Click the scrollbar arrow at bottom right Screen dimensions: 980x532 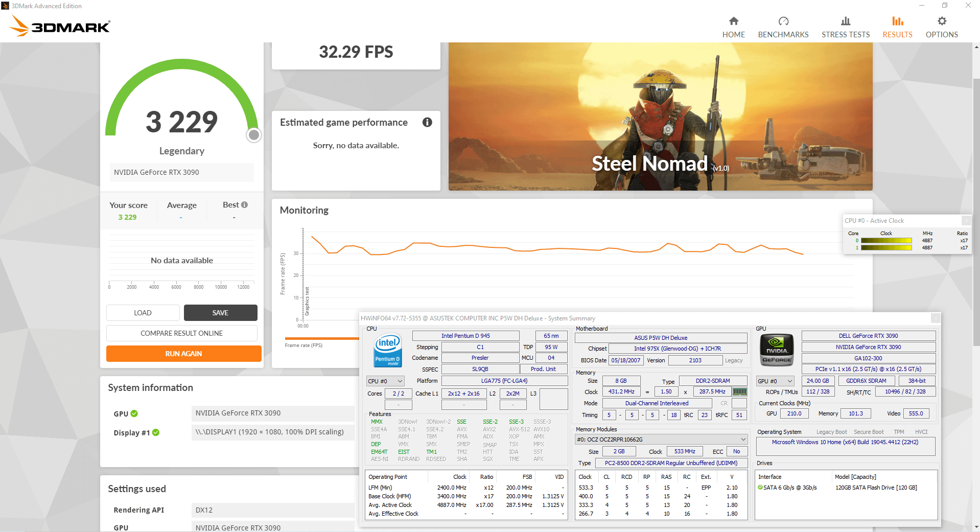click(975, 528)
